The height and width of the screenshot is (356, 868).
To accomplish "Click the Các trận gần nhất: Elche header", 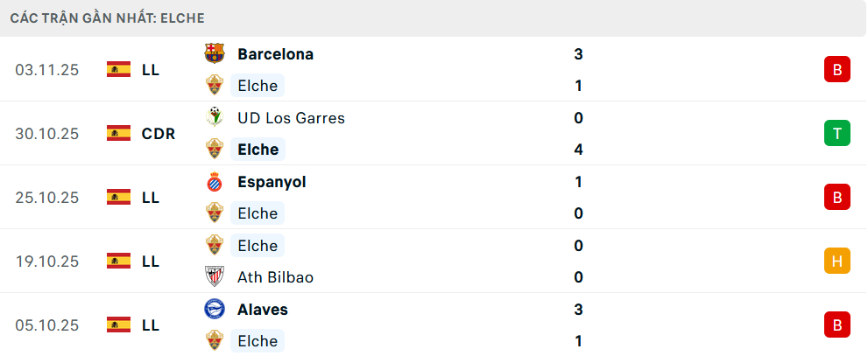I will (109, 17).
